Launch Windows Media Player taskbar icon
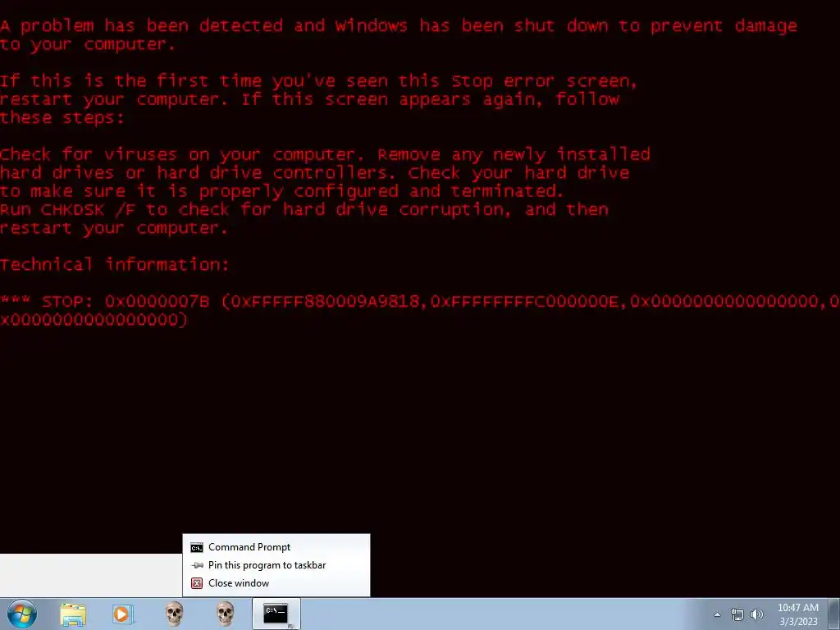 click(123, 614)
